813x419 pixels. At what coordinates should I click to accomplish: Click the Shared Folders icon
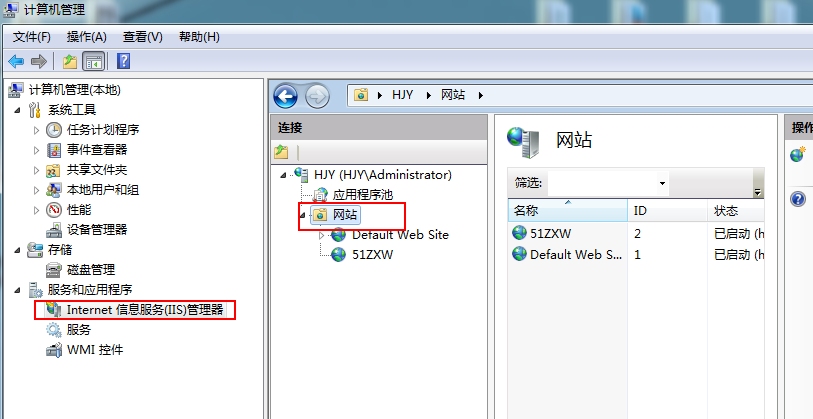point(54,170)
